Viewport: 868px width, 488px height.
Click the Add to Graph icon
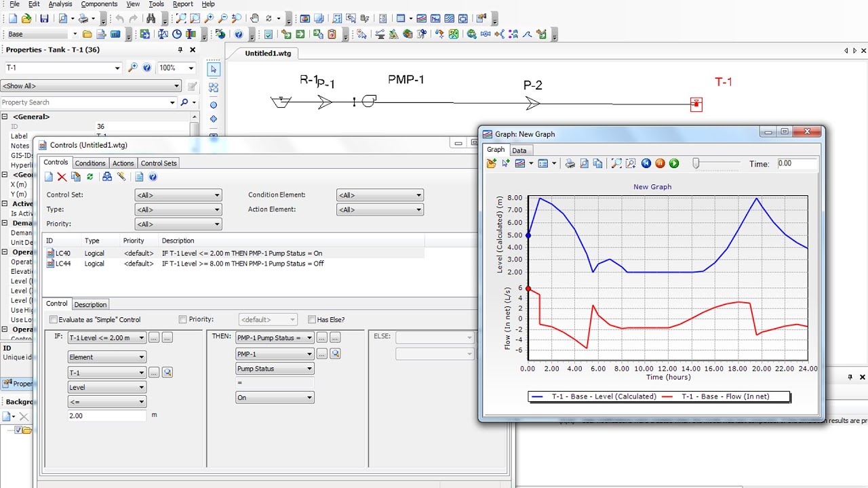point(505,163)
